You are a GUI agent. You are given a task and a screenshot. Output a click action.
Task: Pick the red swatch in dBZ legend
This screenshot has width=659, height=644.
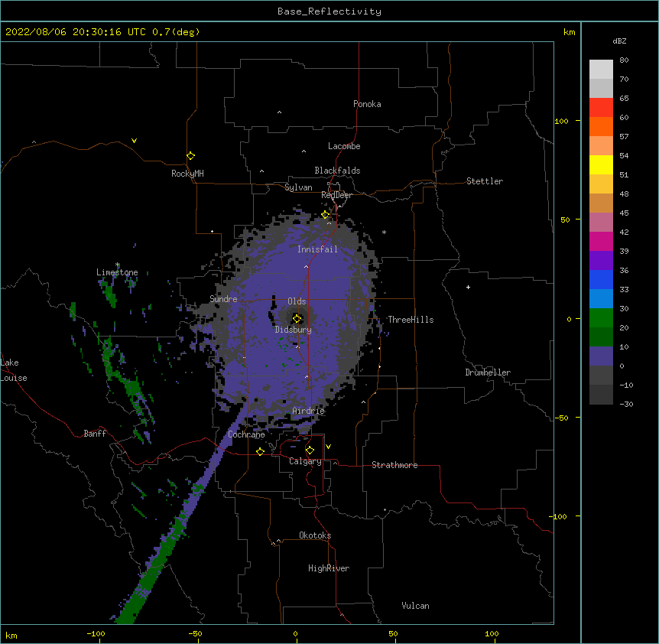601,108
